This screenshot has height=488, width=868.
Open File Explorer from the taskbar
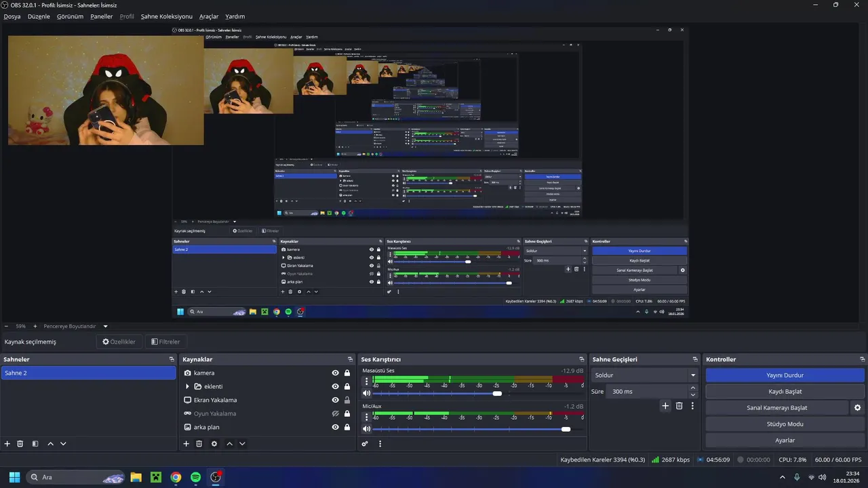136,477
